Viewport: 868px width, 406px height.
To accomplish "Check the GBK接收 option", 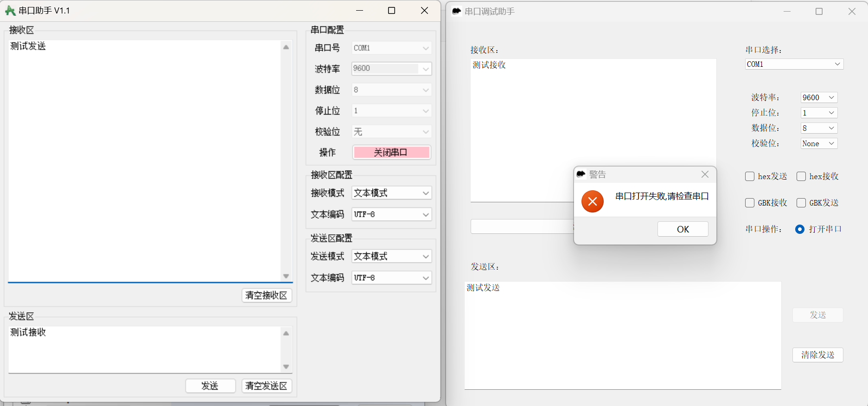I will [x=750, y=203].
